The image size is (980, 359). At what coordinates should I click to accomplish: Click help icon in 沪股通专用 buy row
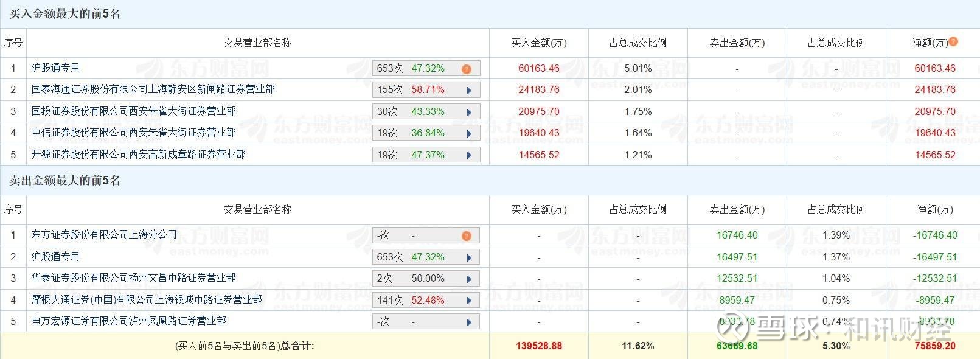(x=467, y=69)
